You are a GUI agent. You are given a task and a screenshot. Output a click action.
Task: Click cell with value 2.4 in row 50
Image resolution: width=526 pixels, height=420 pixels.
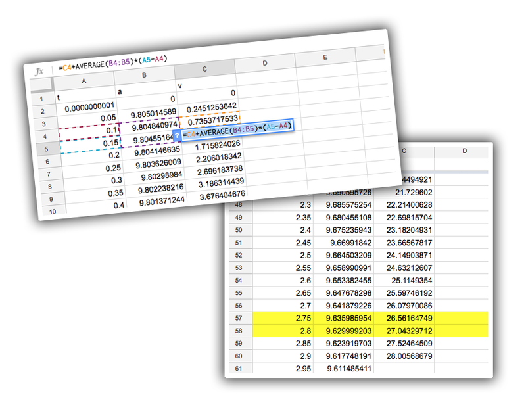pos(283,230)
